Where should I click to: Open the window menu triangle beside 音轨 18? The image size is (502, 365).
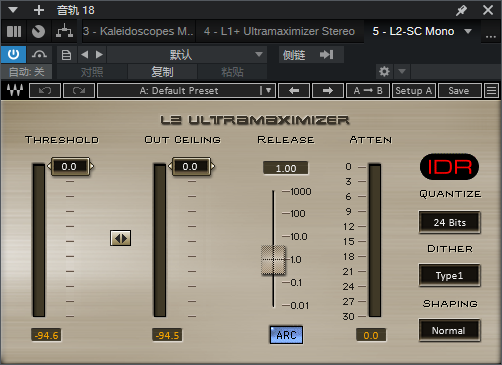[13, 10]
